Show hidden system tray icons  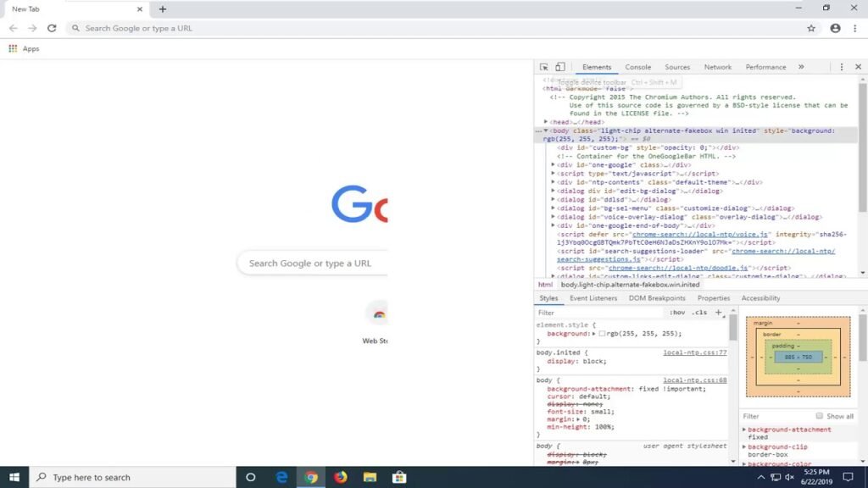click(x=761, y=477)
